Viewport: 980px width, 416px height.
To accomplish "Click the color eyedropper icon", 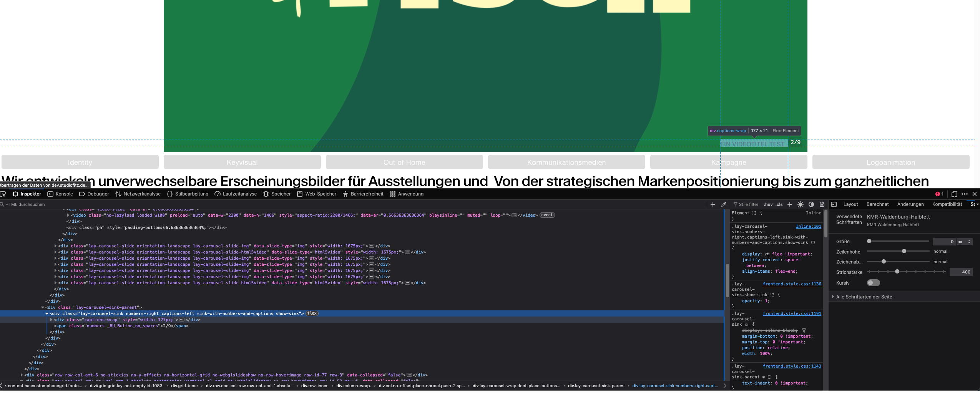I will coord(724,204).
